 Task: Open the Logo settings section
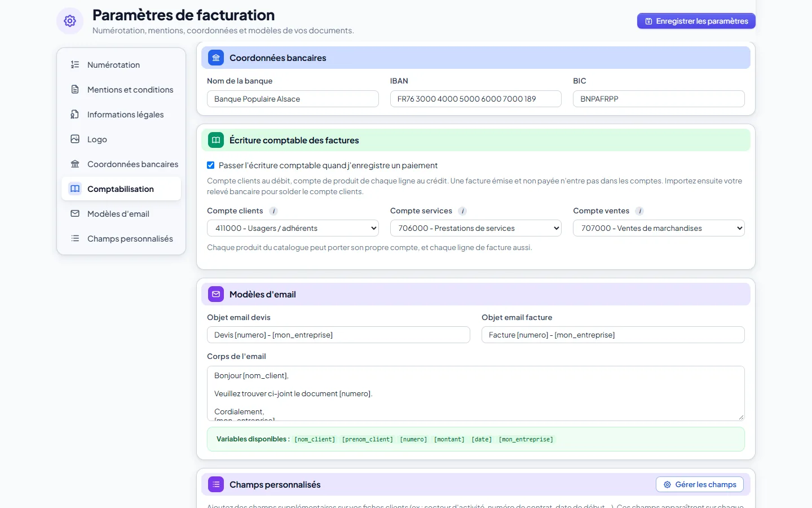[121, 139]
